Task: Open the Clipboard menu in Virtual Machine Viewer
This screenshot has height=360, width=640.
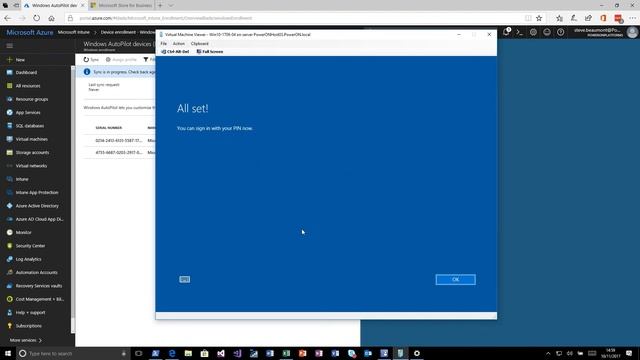Action: (200, 44)
